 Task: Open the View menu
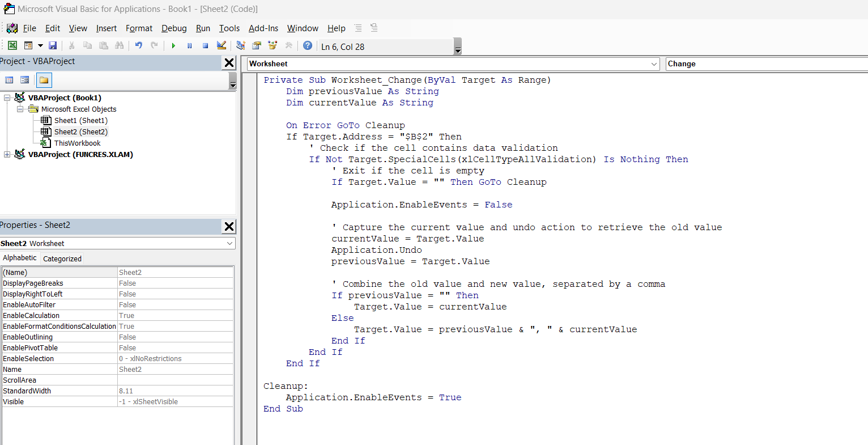coord(78,28)
